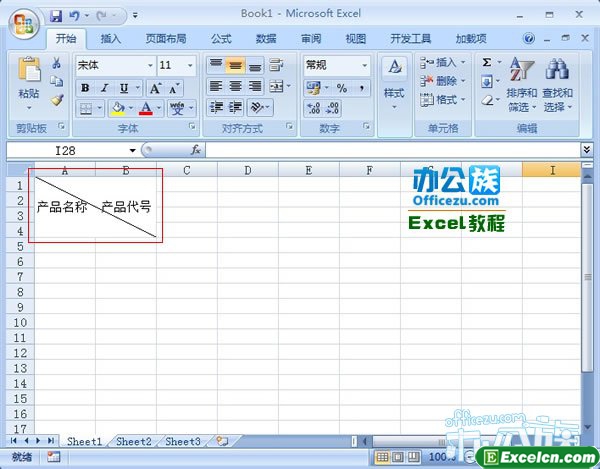Apply red font color A

(x=146, y=109)
